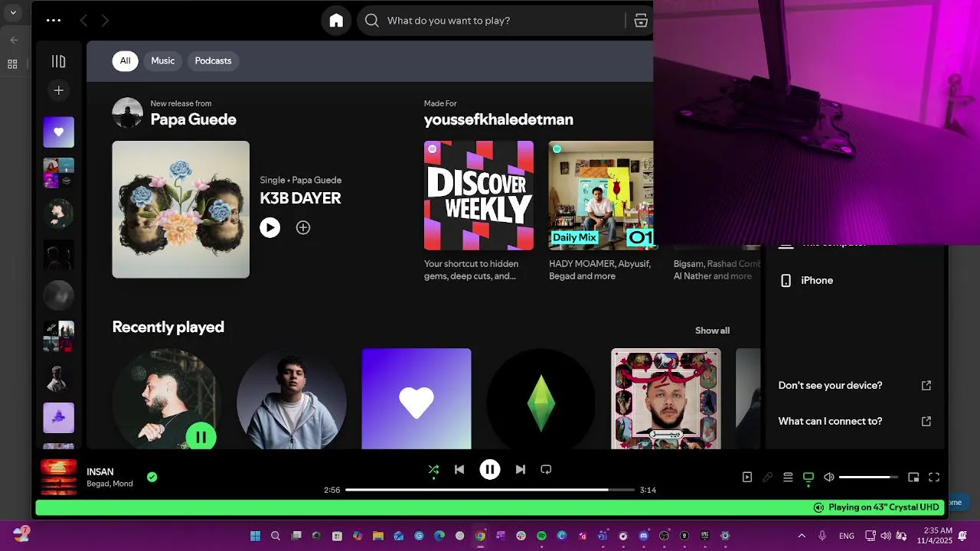Open the Papa Guede artist name
Viewport: 980px width, 551px height.
(x=193, y=119)
